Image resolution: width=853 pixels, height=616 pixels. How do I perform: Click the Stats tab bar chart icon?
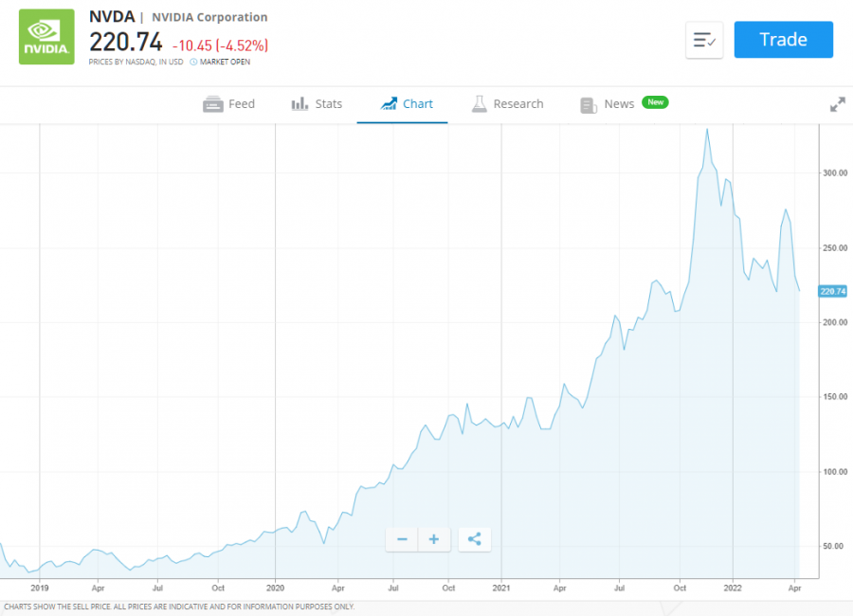pyautogui.click(x=299, y=103)
